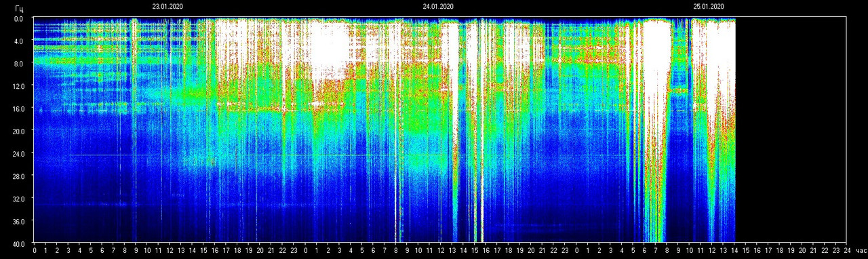Click the 20.0 frequency axis label
The image size is (868, 259).
point(18,131)
